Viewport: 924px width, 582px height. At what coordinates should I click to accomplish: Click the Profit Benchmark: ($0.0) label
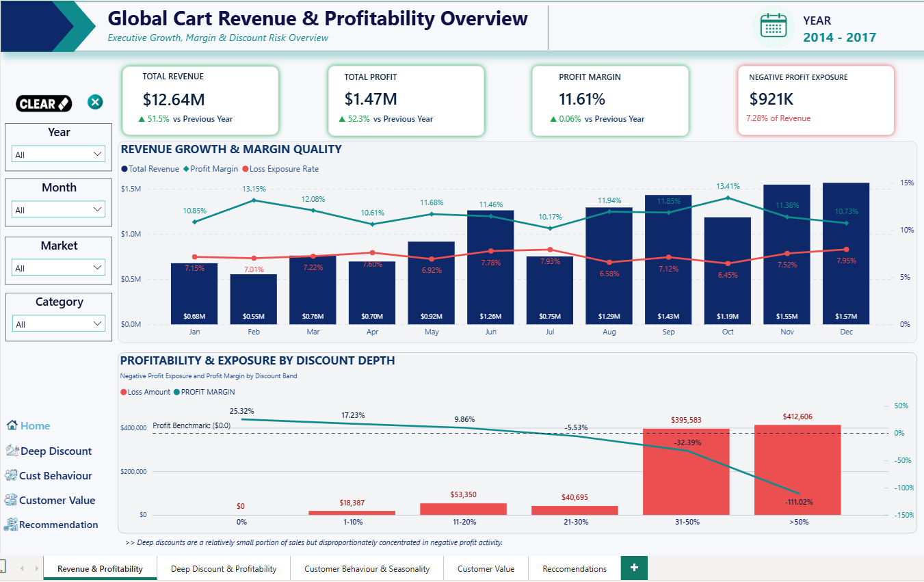(192, 425)
